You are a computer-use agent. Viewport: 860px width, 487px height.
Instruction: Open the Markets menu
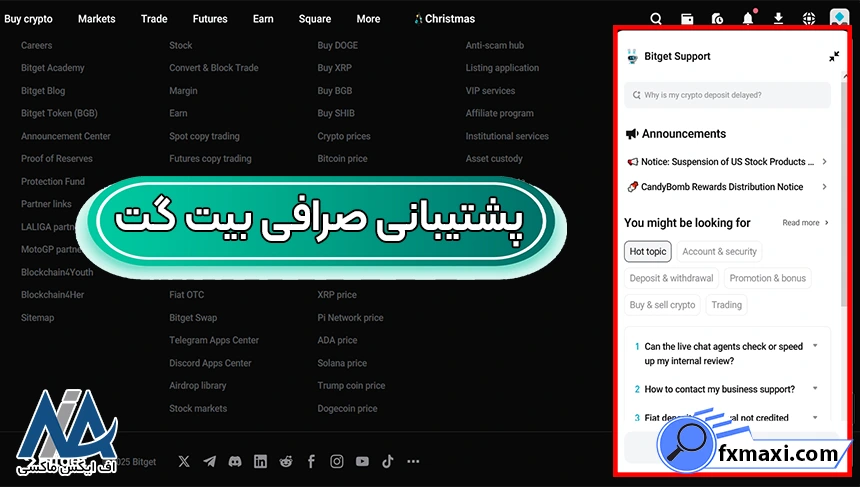click(97, 19)
